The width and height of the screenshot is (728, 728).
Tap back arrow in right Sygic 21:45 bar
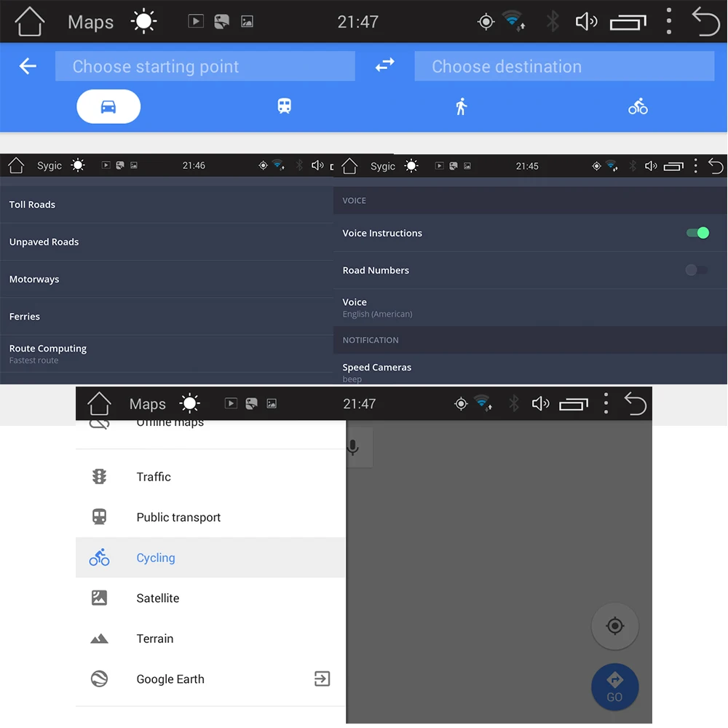pyautogui.click(x=716, y=166)
